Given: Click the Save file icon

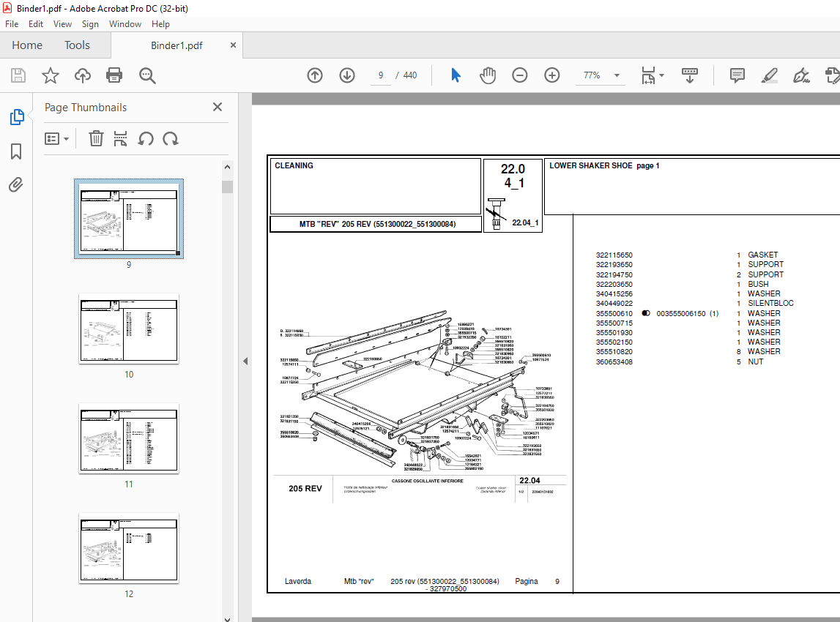Looking at the screenshot, I should (x=18, y=75).
